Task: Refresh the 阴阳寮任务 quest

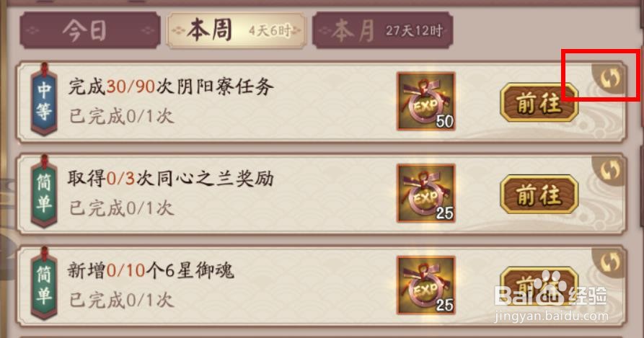Action: [609, 78]
